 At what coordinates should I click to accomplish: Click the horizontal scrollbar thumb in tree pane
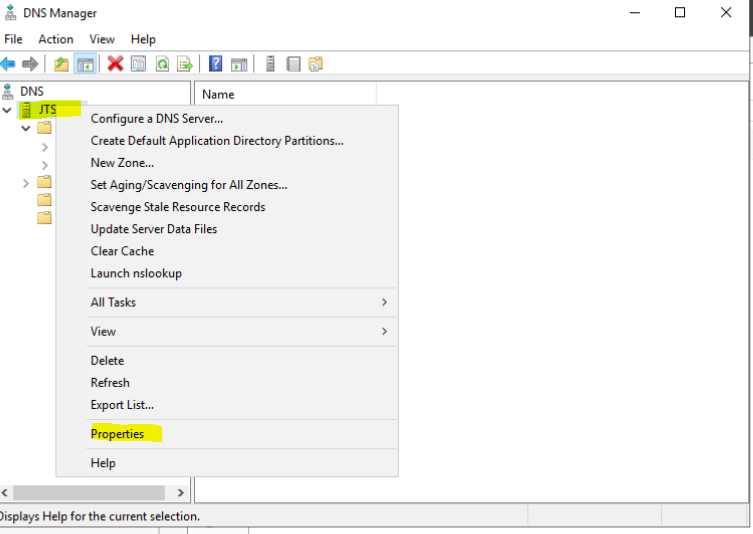89,493
